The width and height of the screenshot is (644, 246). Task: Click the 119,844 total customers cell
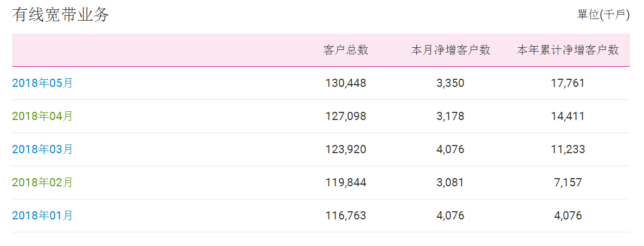pos(346,182)
